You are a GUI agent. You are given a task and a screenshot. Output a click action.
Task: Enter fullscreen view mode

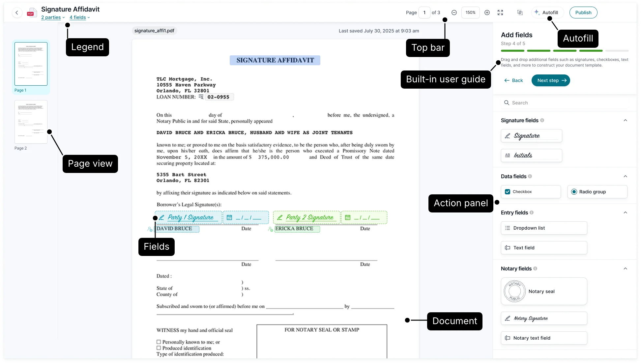point(500,13)
